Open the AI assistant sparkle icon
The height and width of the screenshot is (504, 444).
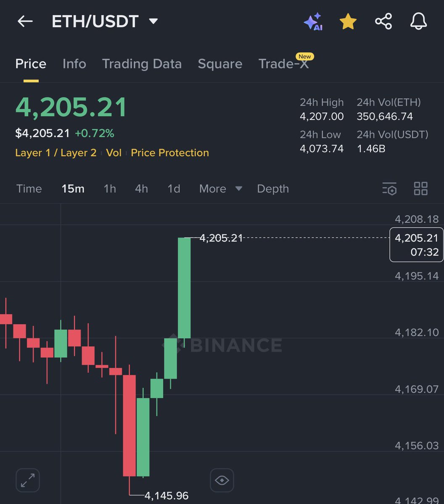tap(313, 21)
